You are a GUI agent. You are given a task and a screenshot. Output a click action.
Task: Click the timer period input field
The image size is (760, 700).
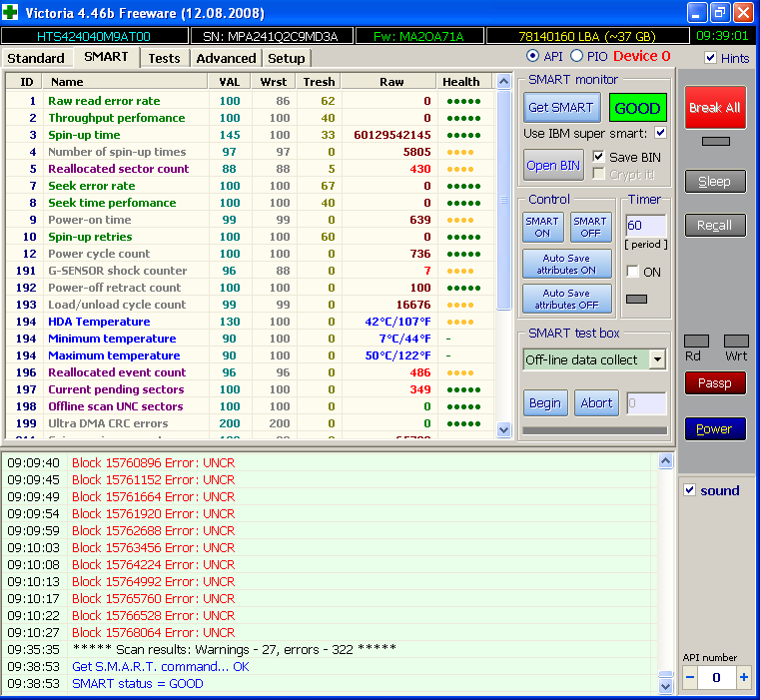pos(645,226)
